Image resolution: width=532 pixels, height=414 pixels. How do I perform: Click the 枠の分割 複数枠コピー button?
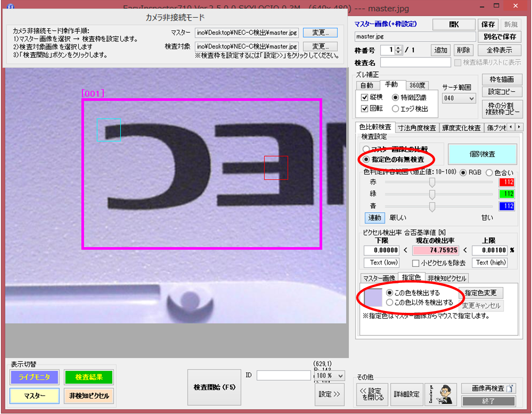(x=502, y=109)
